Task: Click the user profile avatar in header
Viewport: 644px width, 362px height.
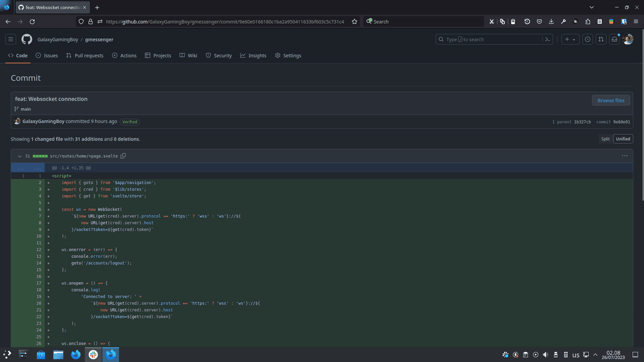Action: (628, 39)
